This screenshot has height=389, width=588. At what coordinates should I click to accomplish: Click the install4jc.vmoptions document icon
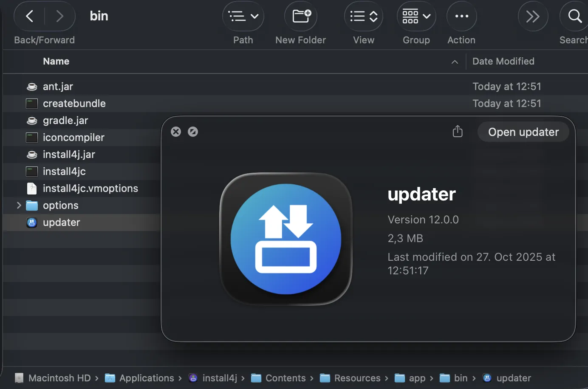[31, 189]
